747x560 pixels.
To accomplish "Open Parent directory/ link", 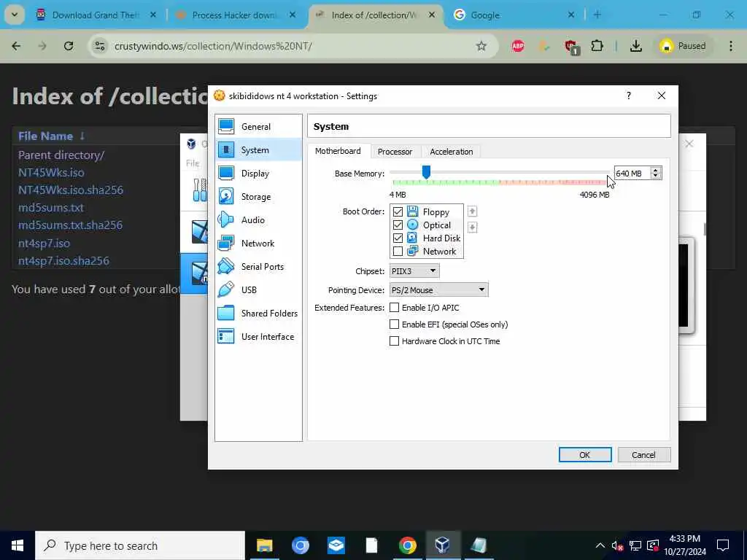I will (x=61, y=155).
